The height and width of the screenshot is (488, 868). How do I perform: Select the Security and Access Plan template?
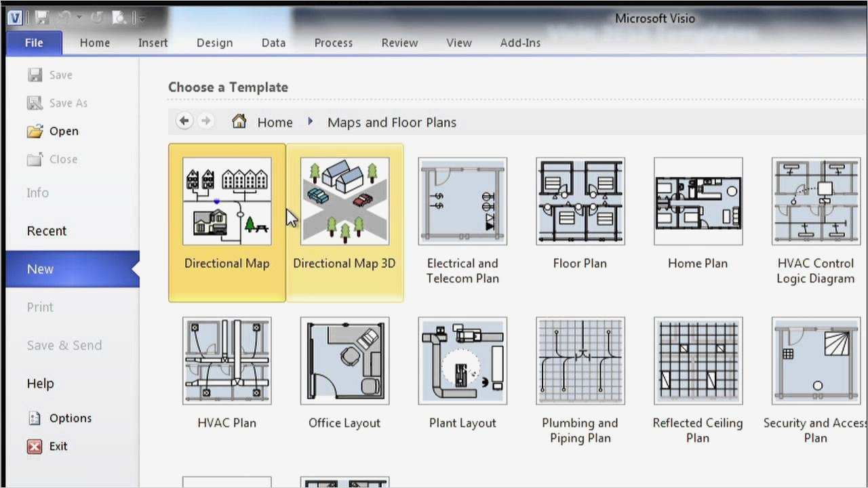pyautogui.click(x=816, y=382)
